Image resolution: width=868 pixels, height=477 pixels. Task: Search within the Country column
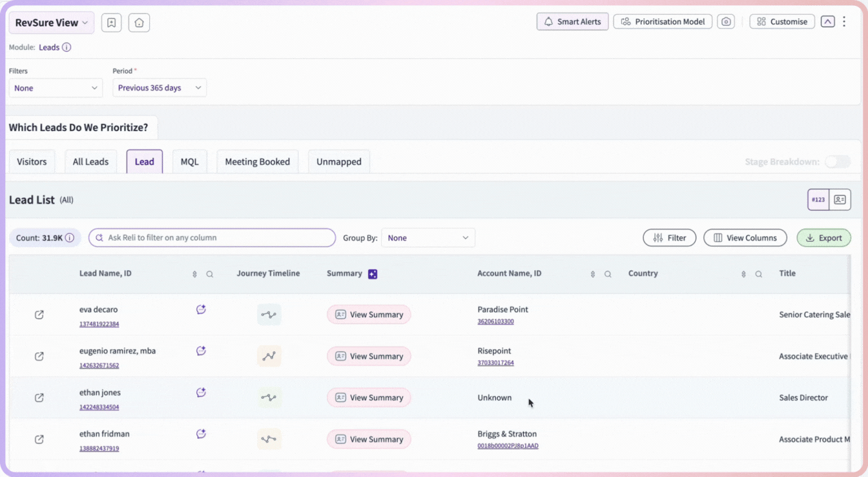759,274
